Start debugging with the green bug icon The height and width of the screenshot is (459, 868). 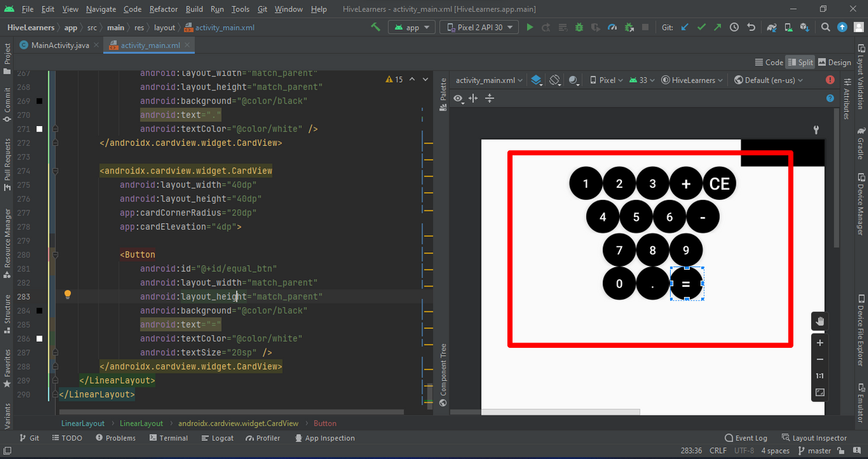click(x=579, y=27)
